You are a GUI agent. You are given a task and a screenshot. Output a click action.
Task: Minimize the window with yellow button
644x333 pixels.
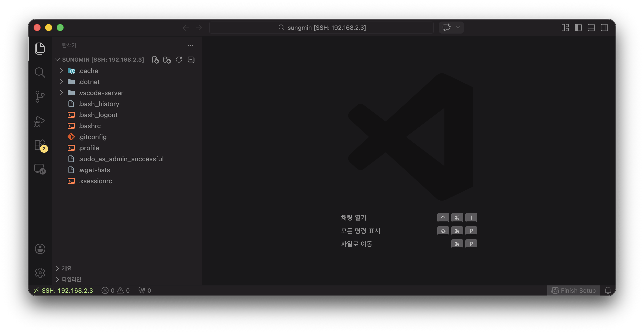click(49, 28)
